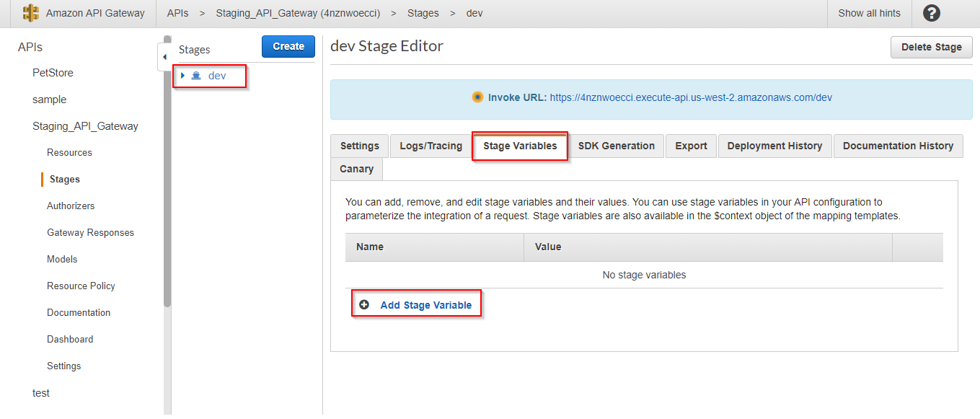The height and width of the screenshot is (419, 980).
Task: Click the plus icon beside Add Stage Variable
Action: click(365, 304)
